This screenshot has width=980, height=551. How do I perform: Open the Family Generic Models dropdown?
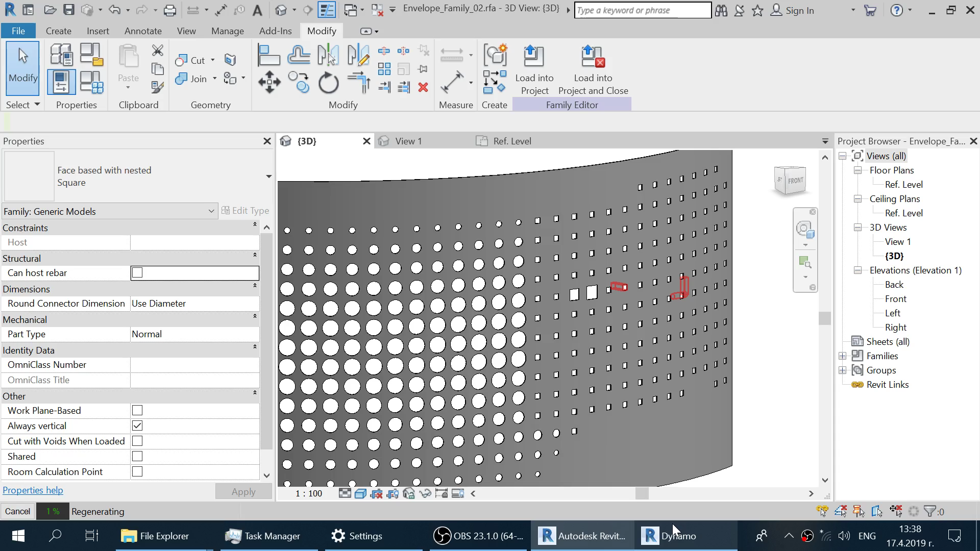[x=211, y=211]
